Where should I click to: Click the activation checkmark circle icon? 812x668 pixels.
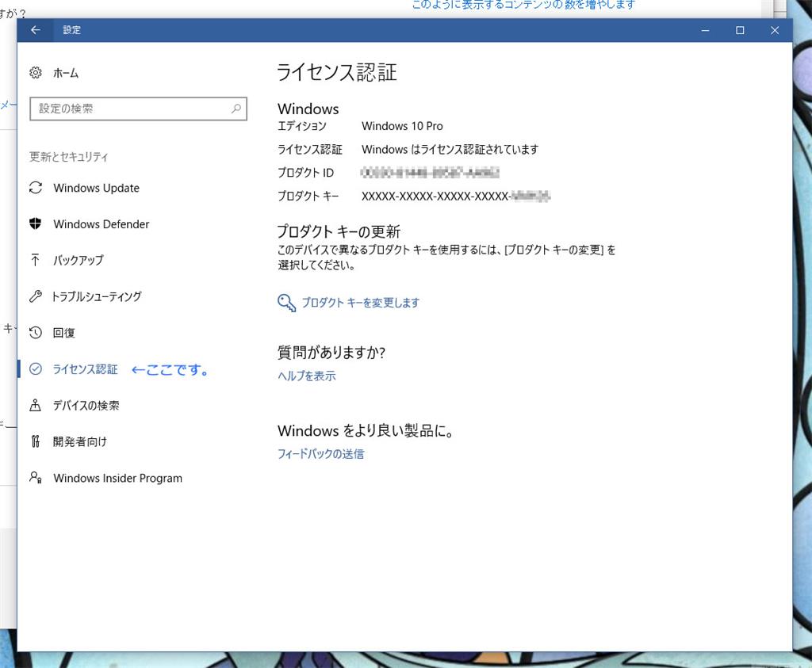coord(35,368)
